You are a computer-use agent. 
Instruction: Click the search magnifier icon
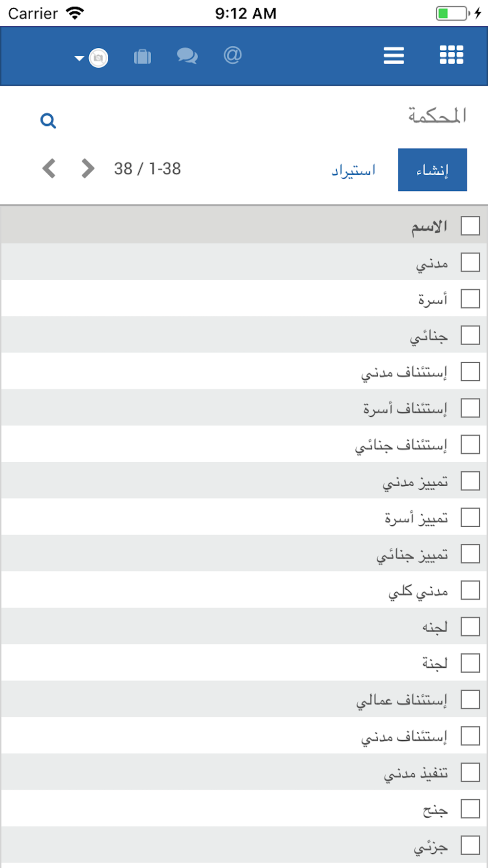(48, 121)
